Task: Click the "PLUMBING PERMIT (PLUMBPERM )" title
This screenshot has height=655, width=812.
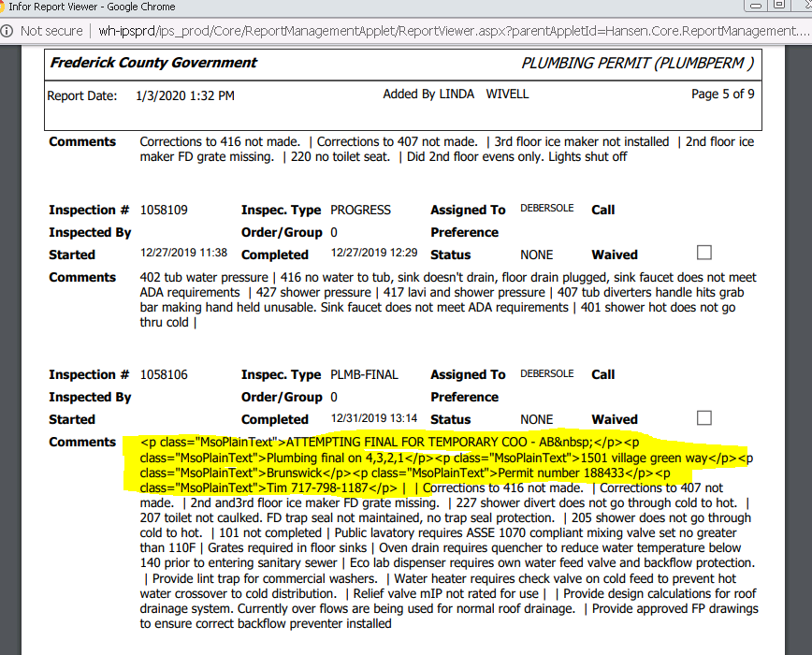Action: point(637,64)
